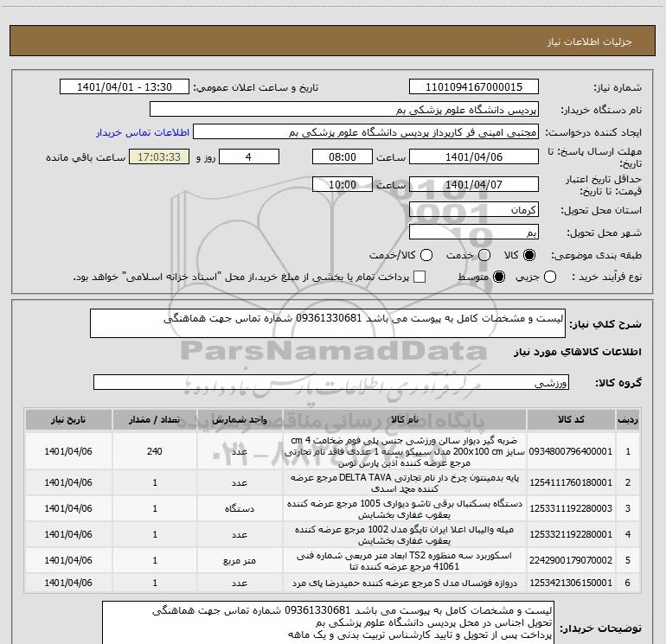The image size is (666, 644).
Task: Click the اطلاعات کالاهای مورد نیاز section heading
Action: (x=578, y=352)
